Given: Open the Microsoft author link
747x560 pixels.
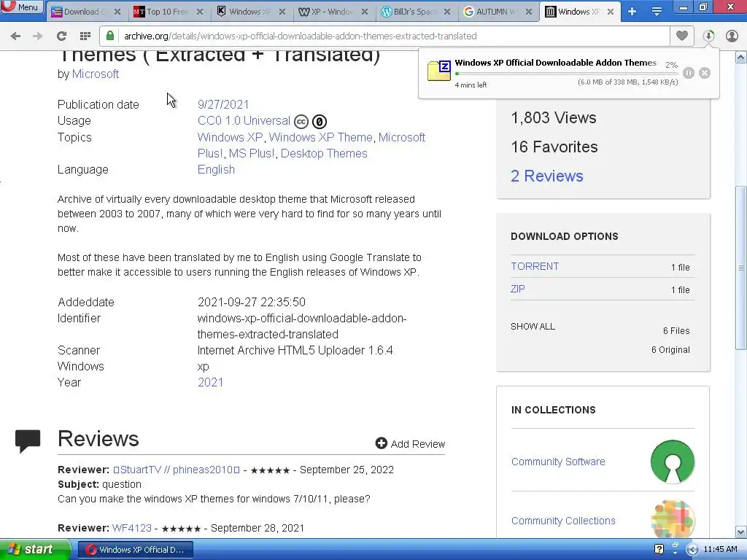Looking at the screenshot, I should coord(96,74).
